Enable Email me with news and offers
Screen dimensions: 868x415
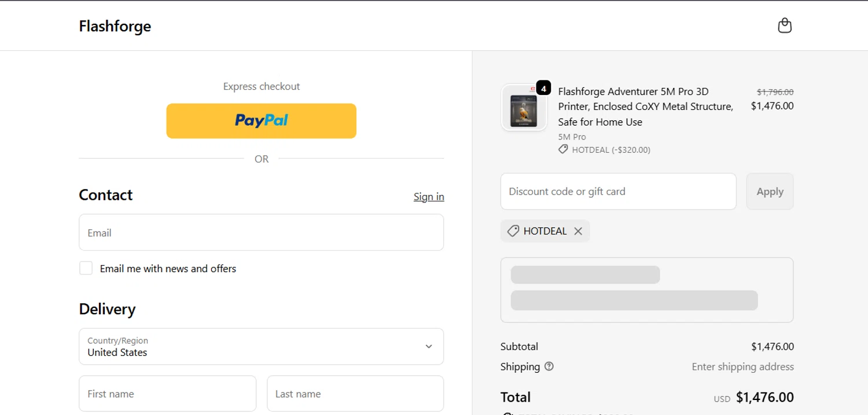pyautogui.click(x=86, y=268)
